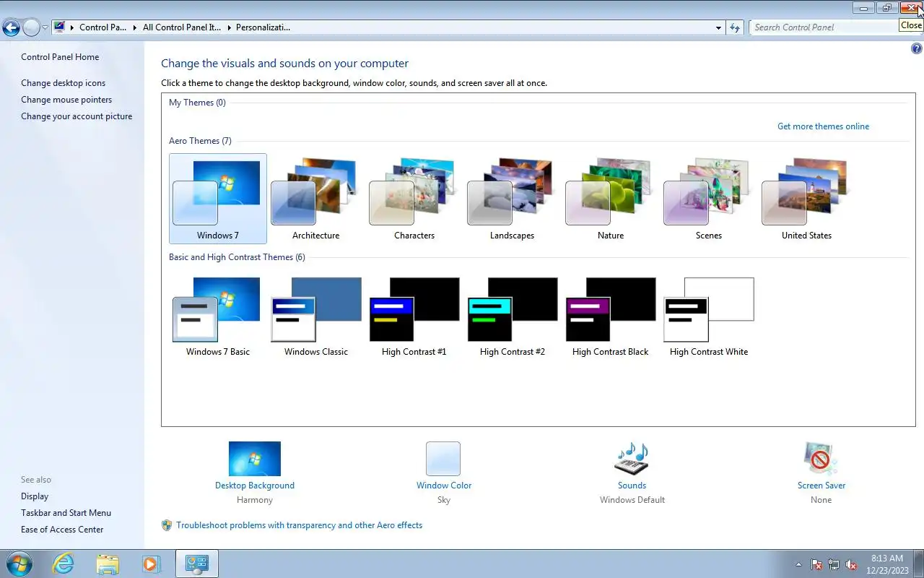The width and height of the screenshot is (924, 578).
Task: Click the Control Panel taskbar button
Action: [196, 564]
